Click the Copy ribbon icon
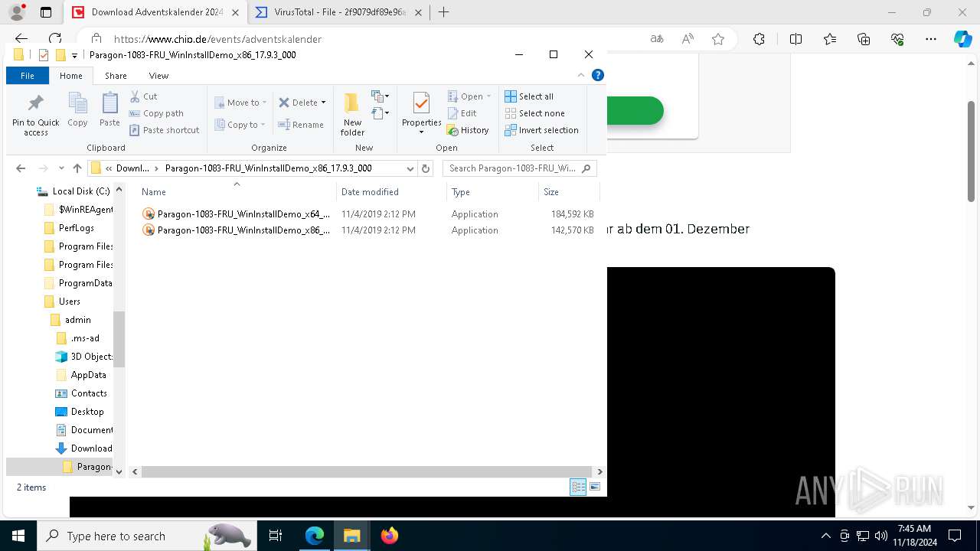Viewport: 980px width, 551px height. 77,109
